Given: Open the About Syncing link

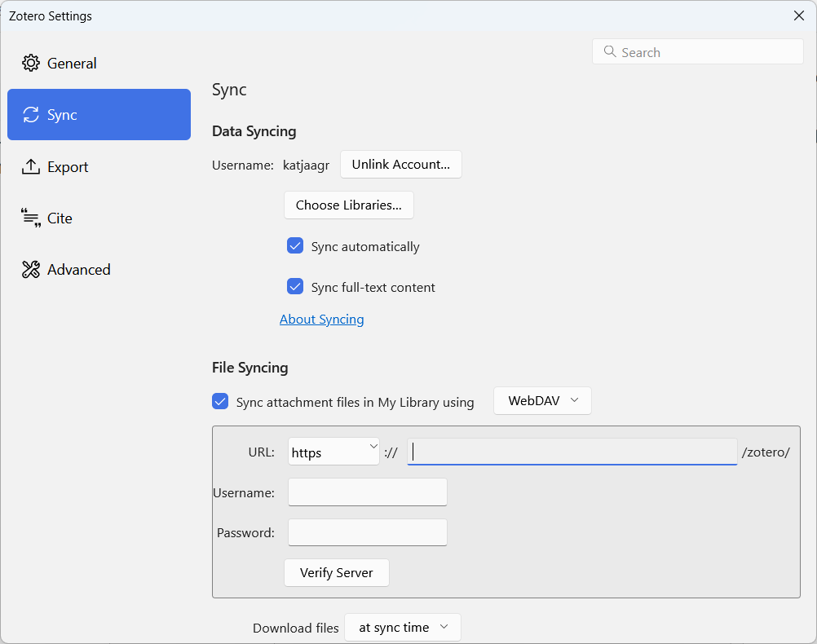Looking at the screenshot, I should [321, 320].
